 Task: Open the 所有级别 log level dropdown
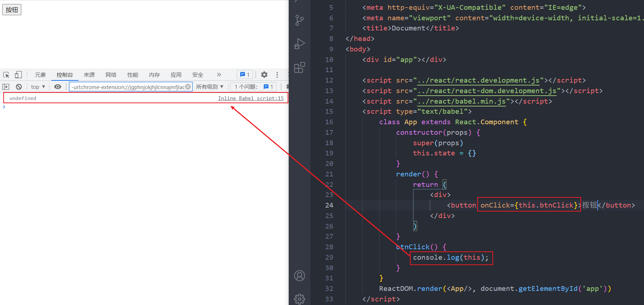tap(210, 87)
